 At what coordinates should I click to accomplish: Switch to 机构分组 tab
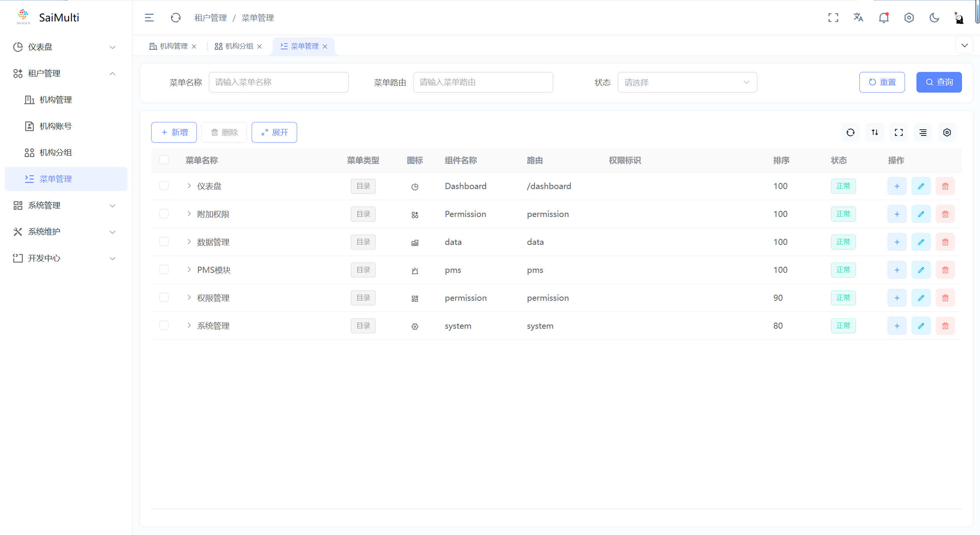(239, 46)
